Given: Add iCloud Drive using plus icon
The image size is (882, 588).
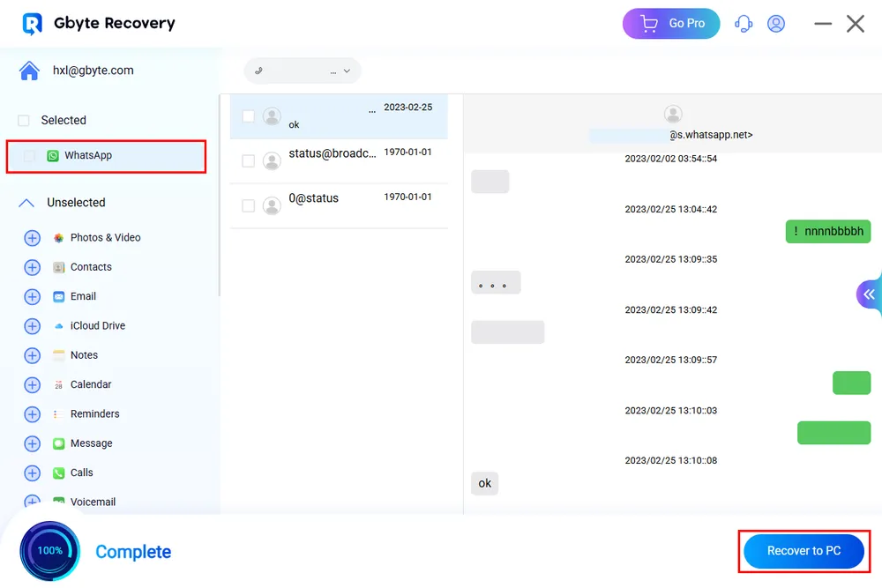Looking at the screenshot, I should click(x=32, y=326).
